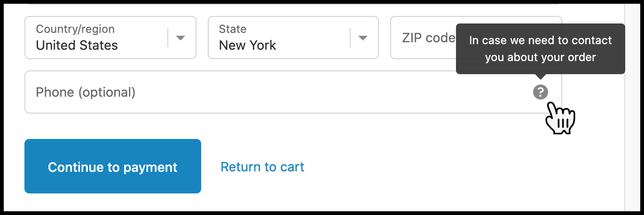
Task: Click the Continue to payment button
Action: 113,166
